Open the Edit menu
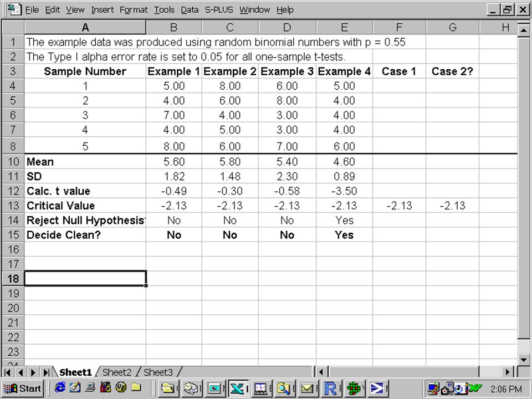 [53, 10]
